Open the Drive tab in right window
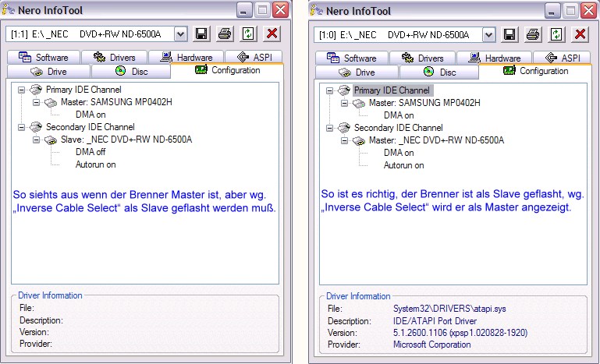 [357, 72]
